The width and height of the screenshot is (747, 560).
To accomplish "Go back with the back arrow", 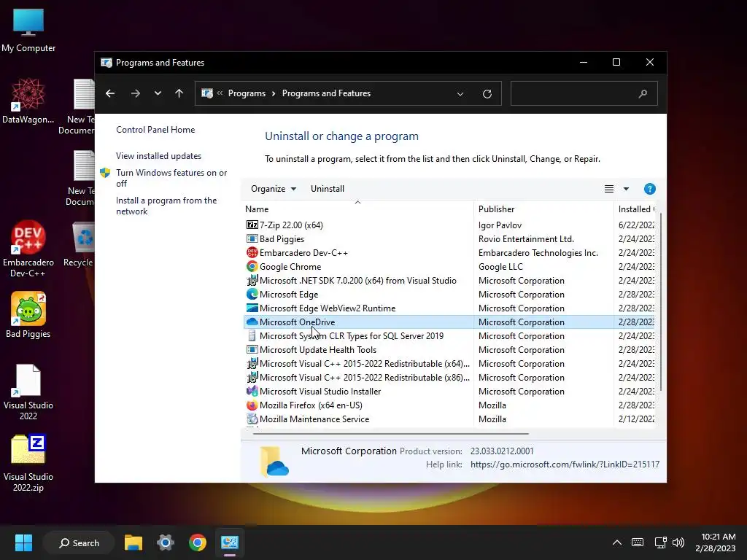I will pos(110,93).
